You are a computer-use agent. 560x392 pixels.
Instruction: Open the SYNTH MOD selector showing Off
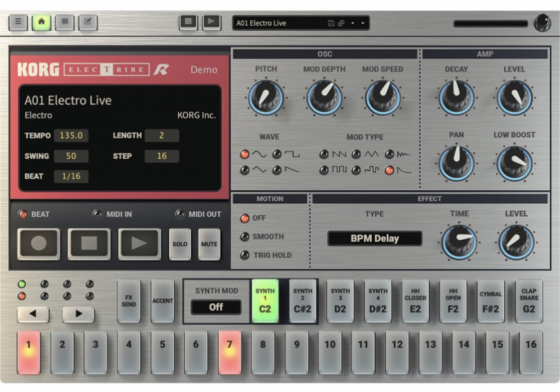tap(216, 308)
